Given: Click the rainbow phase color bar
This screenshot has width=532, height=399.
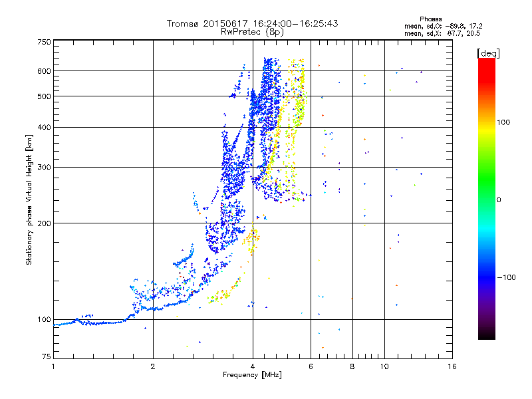Looking at the screenshot, I should 487,198.
